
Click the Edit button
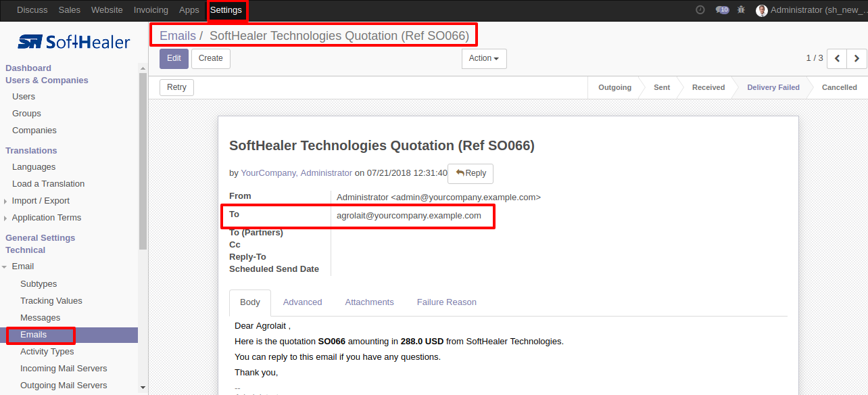[174, 59]
